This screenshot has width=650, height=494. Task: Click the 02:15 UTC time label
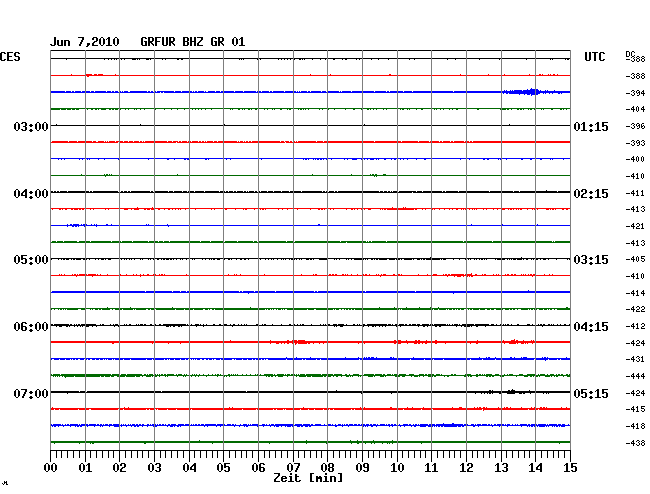(591, 194)
